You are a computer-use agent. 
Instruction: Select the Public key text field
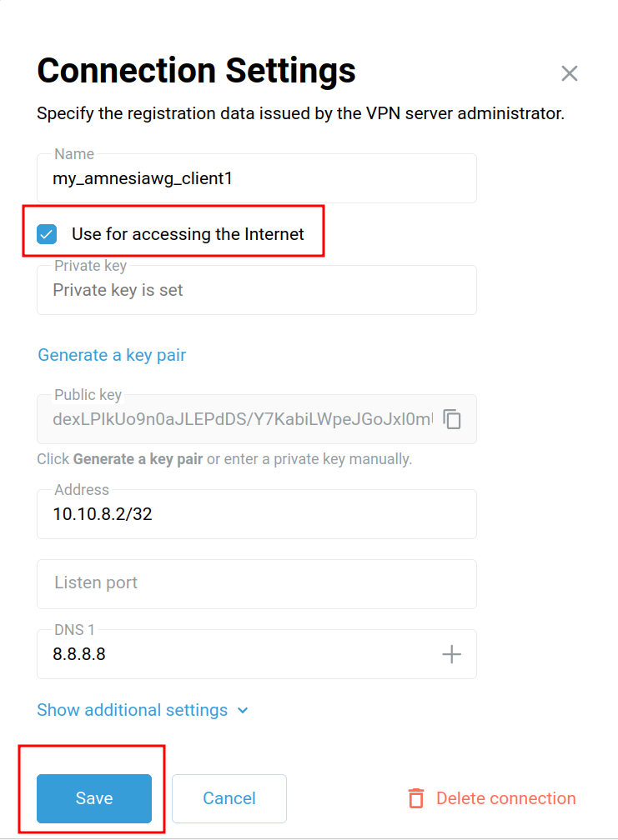(x=242, y=419)
